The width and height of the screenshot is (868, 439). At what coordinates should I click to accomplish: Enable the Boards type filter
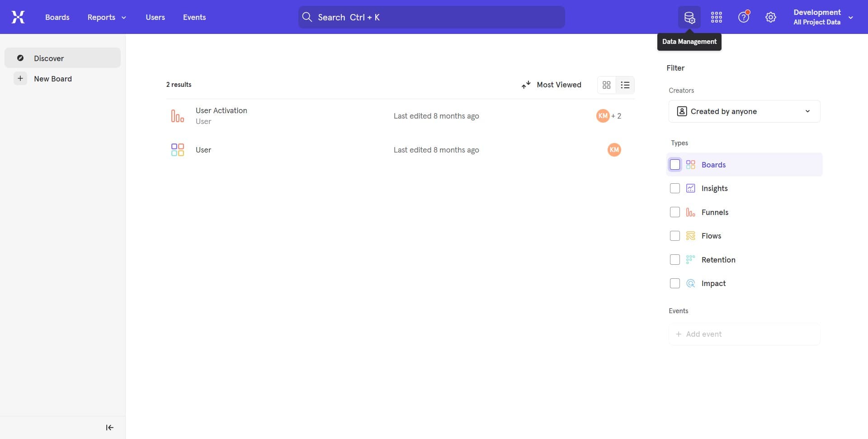coord(675,164)
